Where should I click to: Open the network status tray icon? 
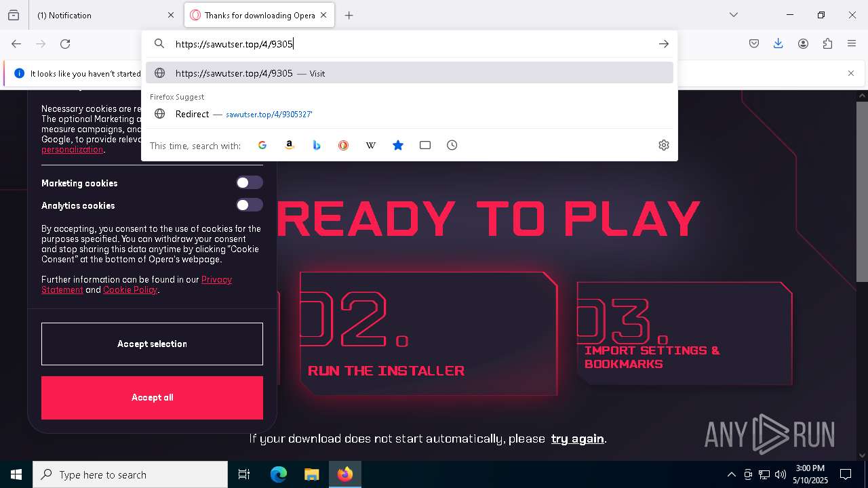(764, 474)
